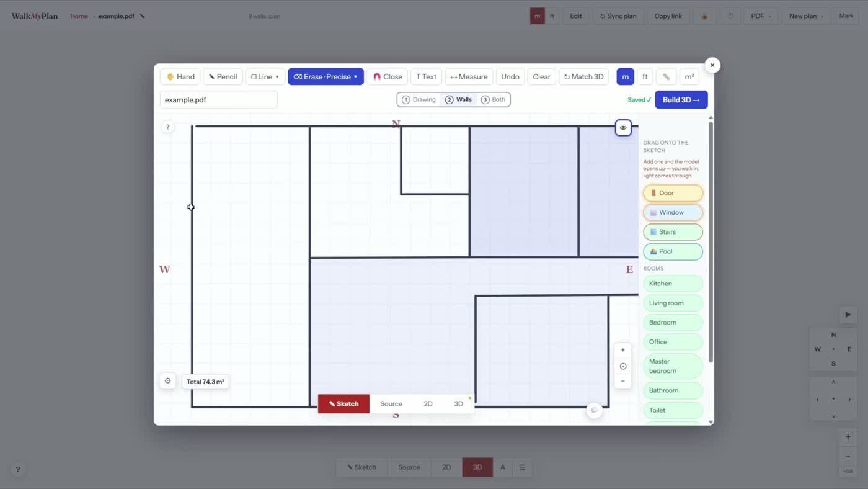Click the Window item in sidebar

(673, 212)
